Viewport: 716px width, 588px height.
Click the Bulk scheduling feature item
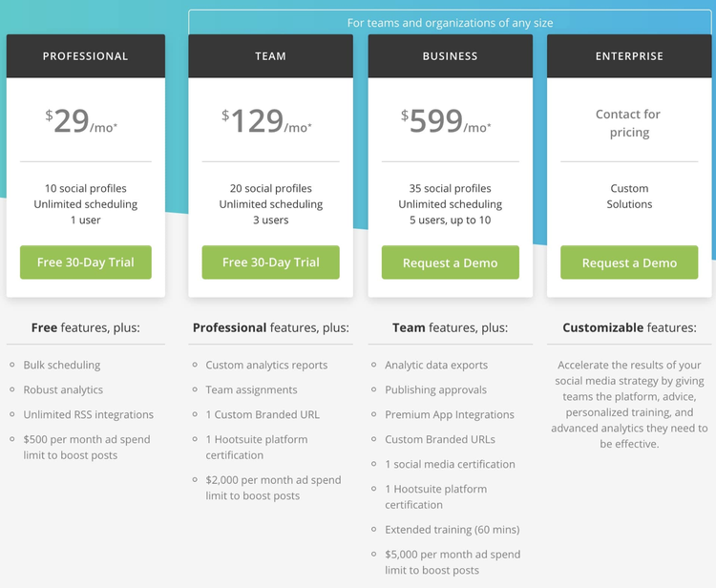(x=62, y=365)
